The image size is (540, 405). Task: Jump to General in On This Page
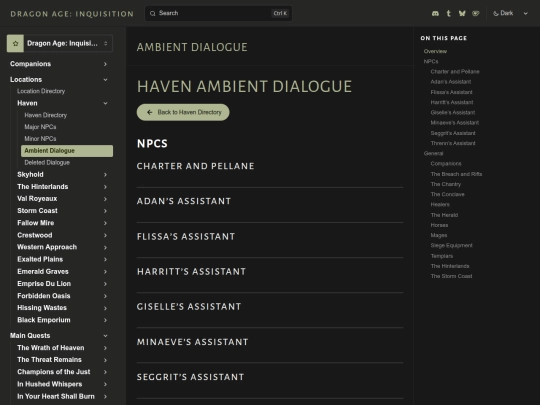[x=433, y=153]
